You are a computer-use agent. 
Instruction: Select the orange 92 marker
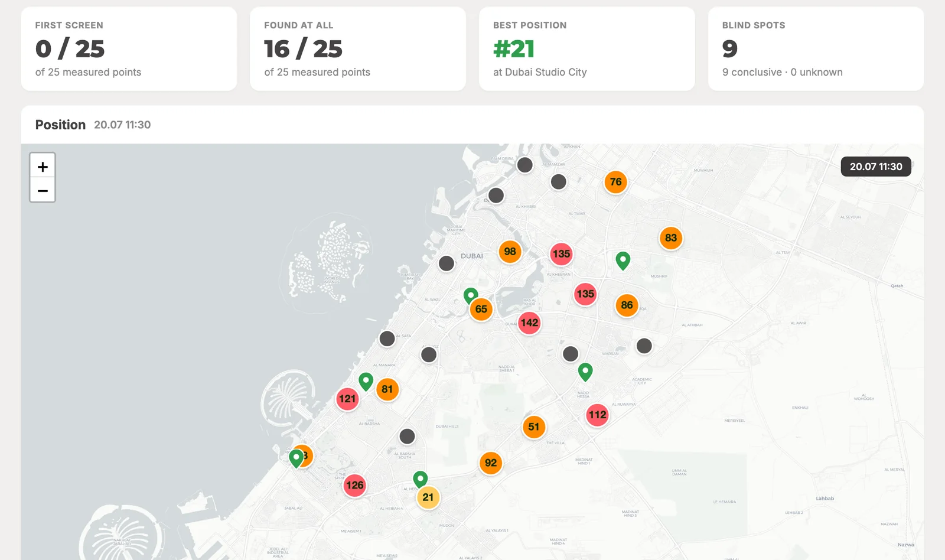click(x=491, y=463)
